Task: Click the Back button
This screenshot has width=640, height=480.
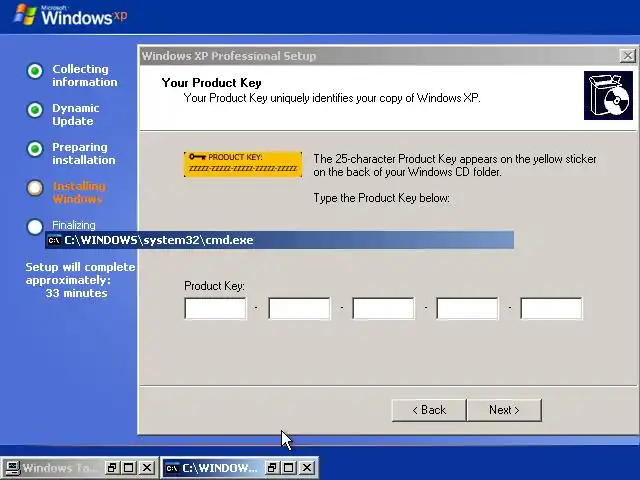Action: pos(429,410)
